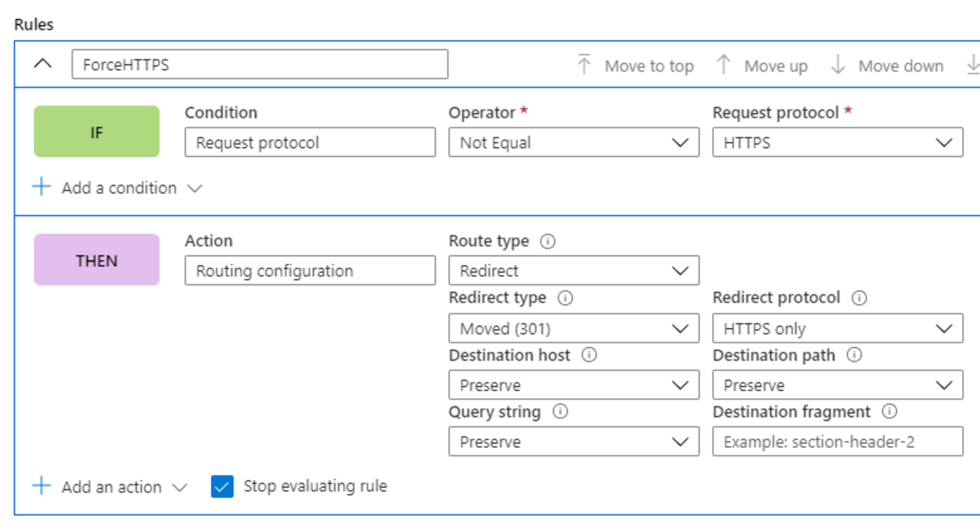980x528 pixels.
Task: Click the ForceHTTPS rule name field
Action: [259, 65]
